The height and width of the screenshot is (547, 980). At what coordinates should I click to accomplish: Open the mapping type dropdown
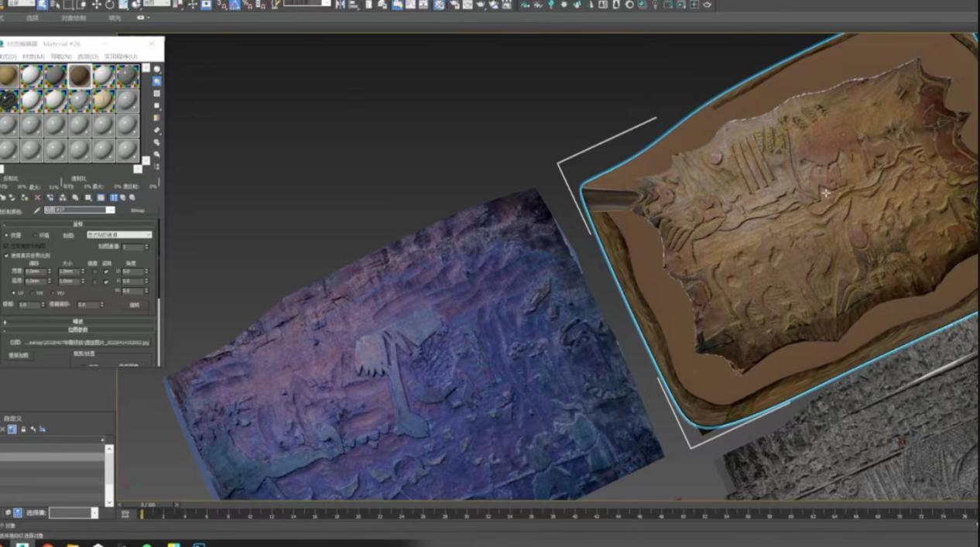(119, 234)
